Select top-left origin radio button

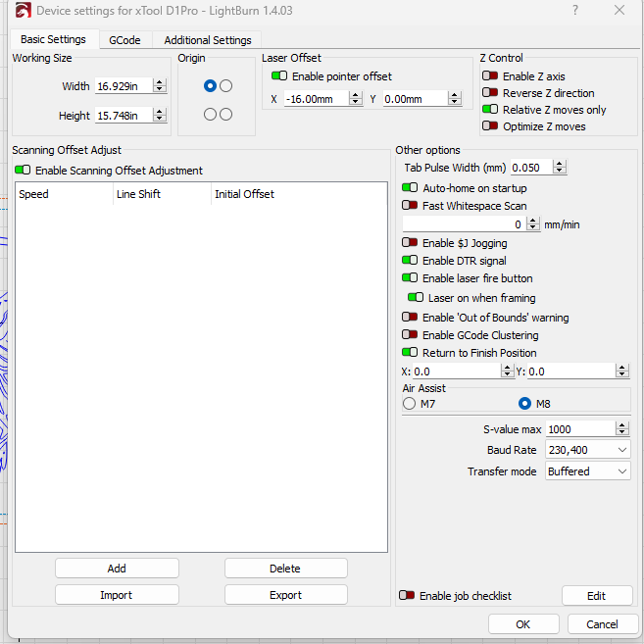point(210,86)
